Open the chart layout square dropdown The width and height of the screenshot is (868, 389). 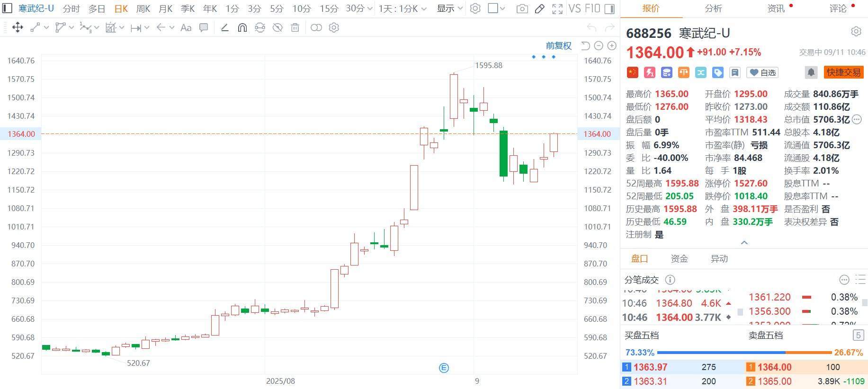click(x=496, y=9)
